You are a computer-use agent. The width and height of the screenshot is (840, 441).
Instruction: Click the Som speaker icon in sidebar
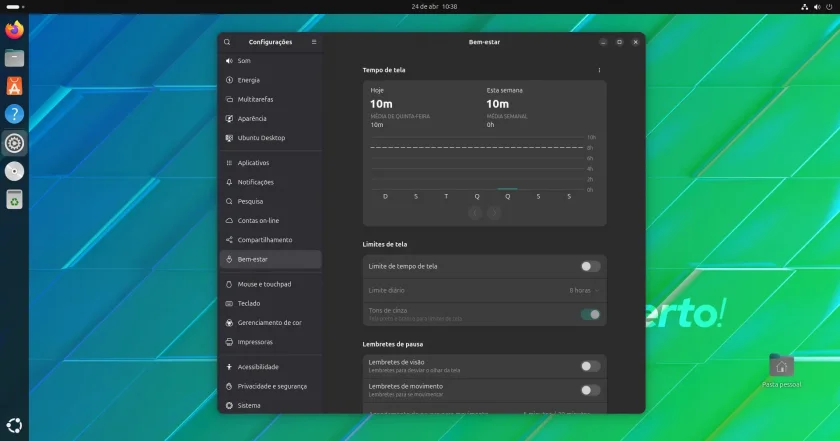point(229,61)
